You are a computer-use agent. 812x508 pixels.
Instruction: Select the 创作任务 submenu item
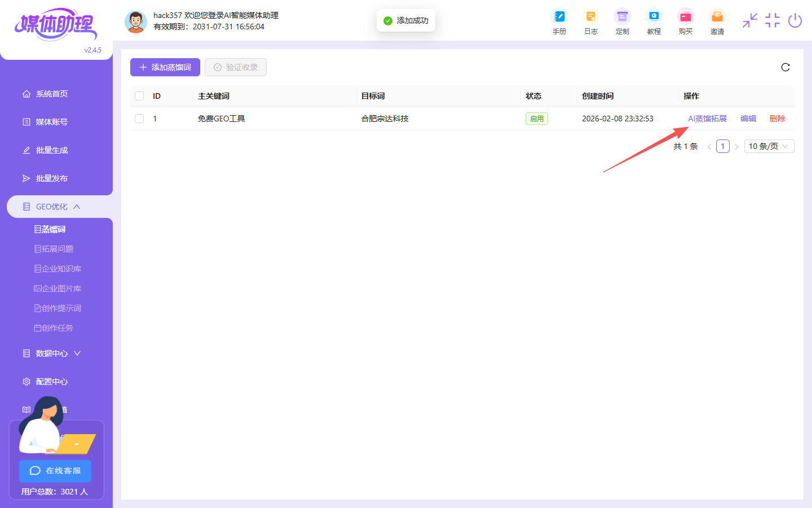(x=54, y=328)
